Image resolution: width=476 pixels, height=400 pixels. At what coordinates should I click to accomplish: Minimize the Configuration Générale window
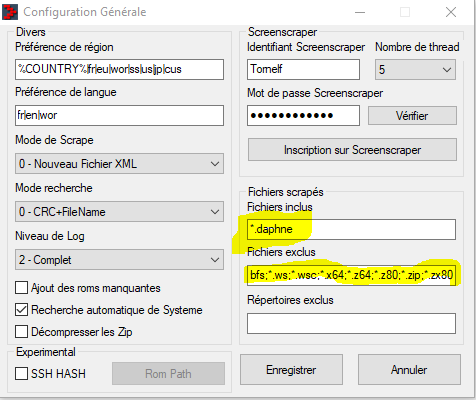360,12
